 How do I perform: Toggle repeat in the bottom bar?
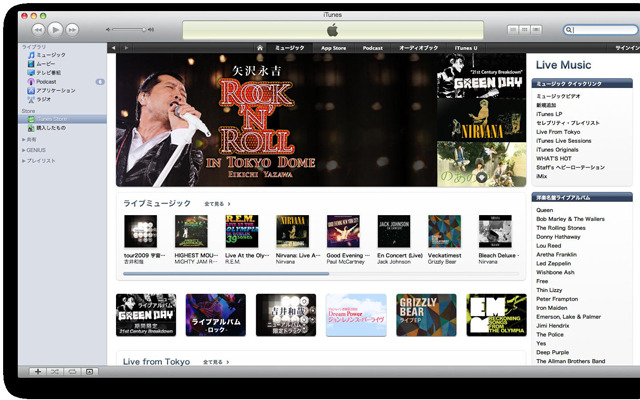click(72, 371)
